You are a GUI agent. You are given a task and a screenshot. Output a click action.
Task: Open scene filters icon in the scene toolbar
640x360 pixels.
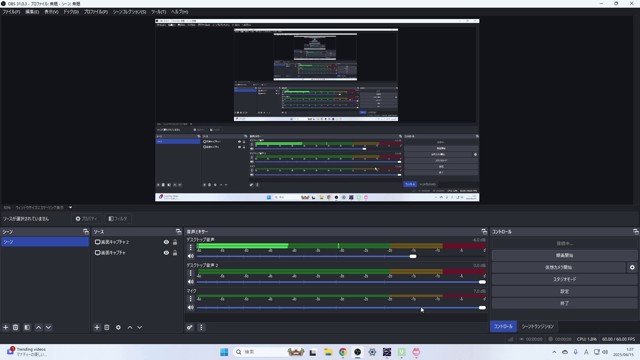click(x=27, y=327)
